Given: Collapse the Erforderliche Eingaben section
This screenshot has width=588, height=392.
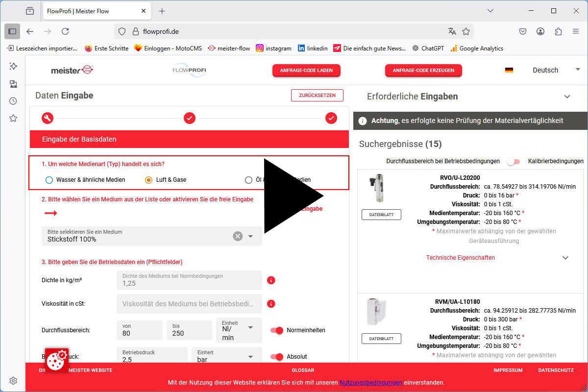Looking at the screenshot, I should [x=567, y=97].
